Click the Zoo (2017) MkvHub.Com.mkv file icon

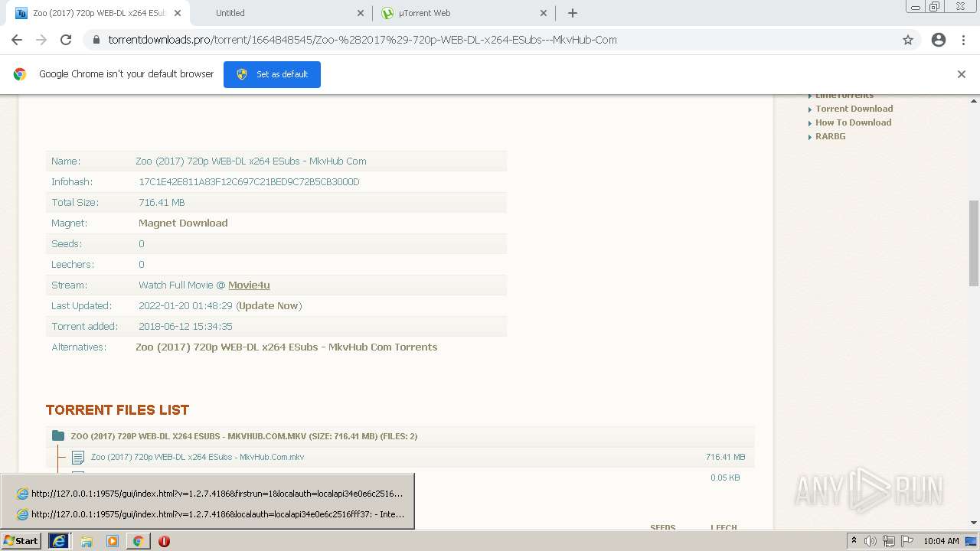coord(77,458)
